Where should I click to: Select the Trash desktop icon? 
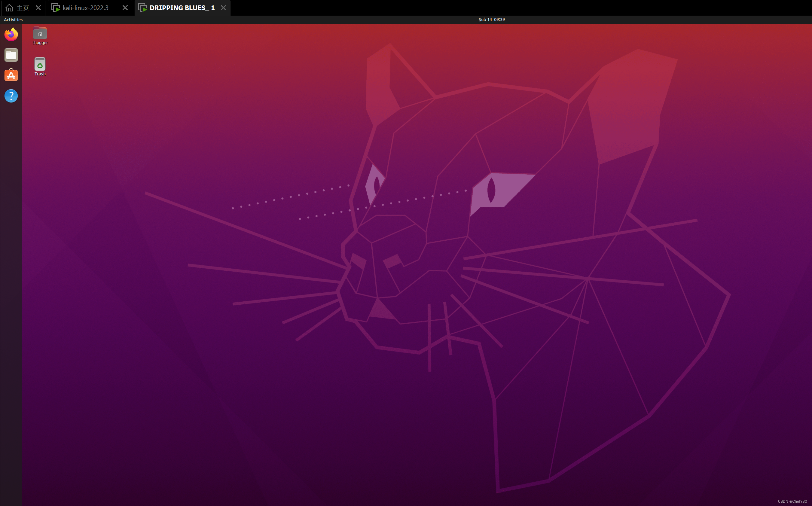click(40, 67)
